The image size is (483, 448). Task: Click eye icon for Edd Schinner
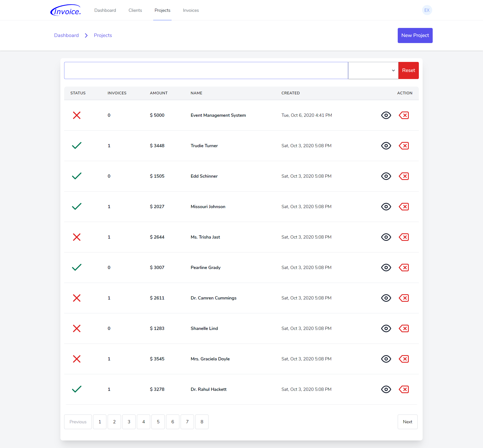coord(386,176)
